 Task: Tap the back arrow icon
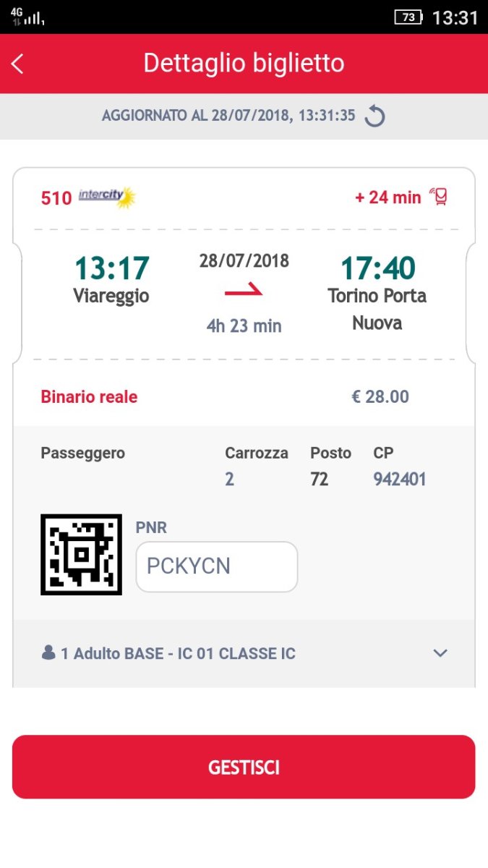pyautogui.click(x=18, y=64)
